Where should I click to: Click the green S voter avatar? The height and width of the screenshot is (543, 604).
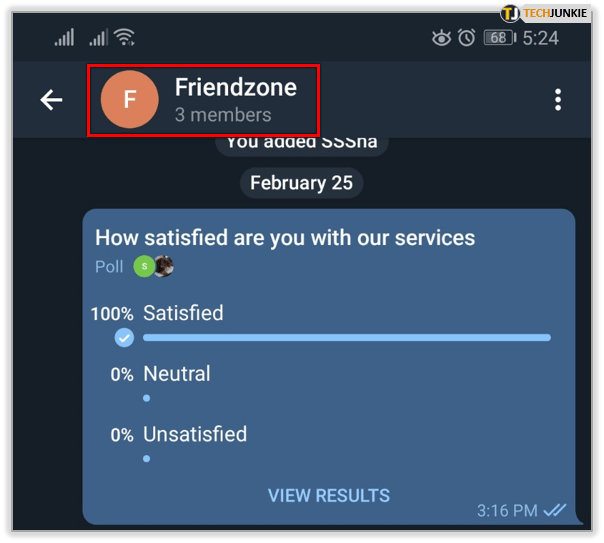coord(144,266)
